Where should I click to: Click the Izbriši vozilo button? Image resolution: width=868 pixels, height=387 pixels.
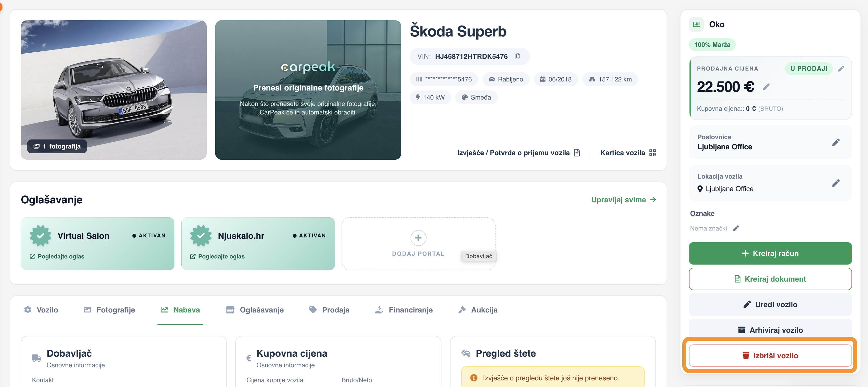click(770, 356)
